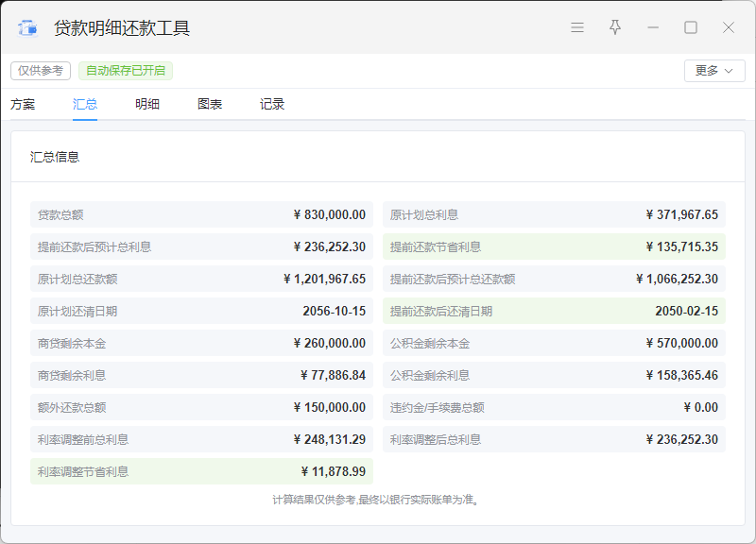Click the 商贷剩余本金 label
Screen dimensions: 756x544
(72, 344)
